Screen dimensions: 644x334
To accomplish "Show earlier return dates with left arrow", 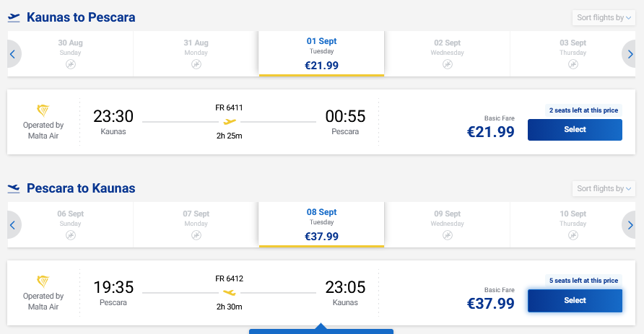I will [x=13, y=225].
